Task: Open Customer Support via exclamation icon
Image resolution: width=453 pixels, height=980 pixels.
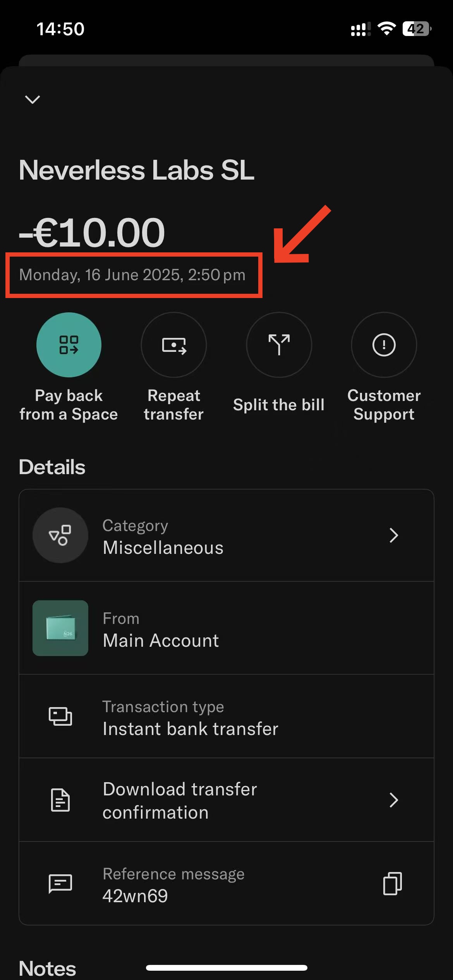Action: click(384, 344)
